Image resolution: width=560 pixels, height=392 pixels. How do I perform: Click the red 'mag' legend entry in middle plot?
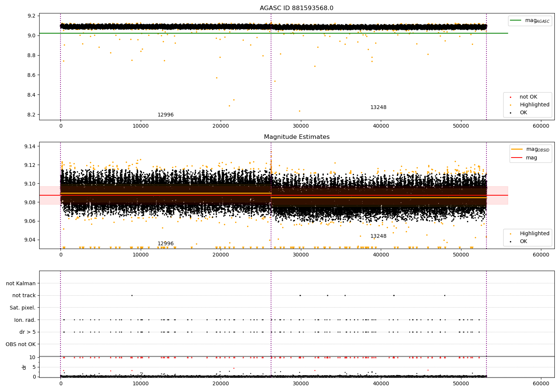click(524, 158)
